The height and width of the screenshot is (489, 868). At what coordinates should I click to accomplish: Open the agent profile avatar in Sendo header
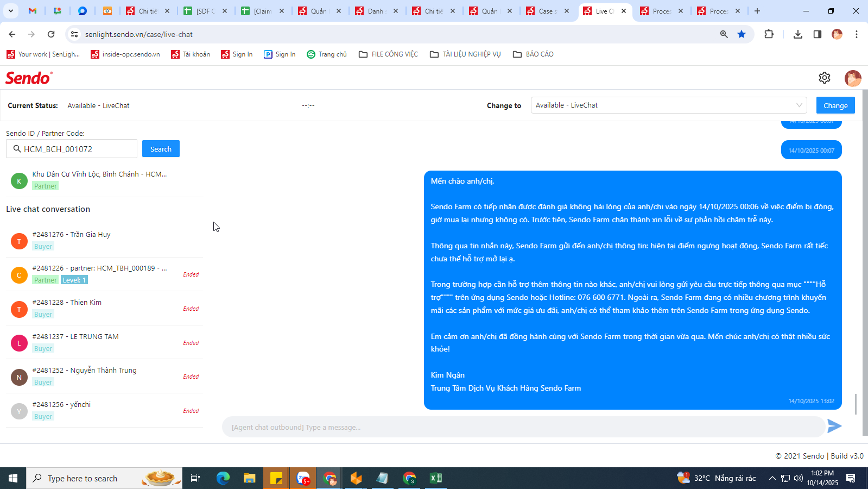[x=853, y=78]
